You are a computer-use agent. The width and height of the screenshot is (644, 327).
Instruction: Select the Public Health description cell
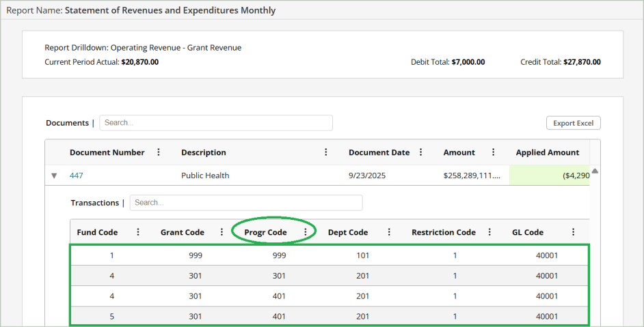coord(205,175)
